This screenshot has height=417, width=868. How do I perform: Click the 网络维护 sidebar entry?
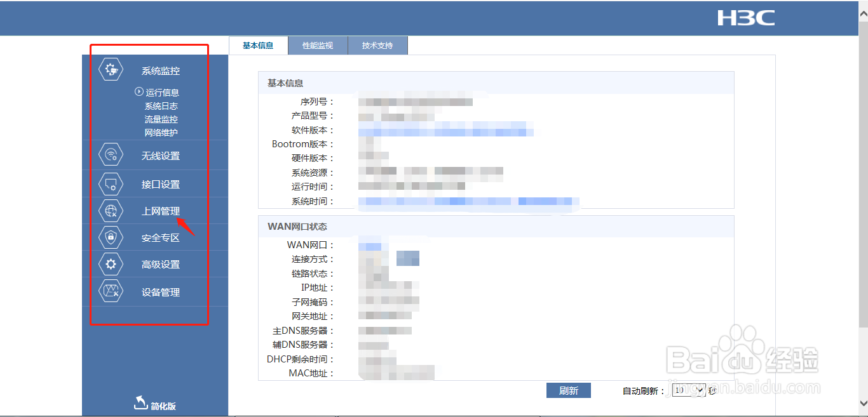tap(162, 132)
